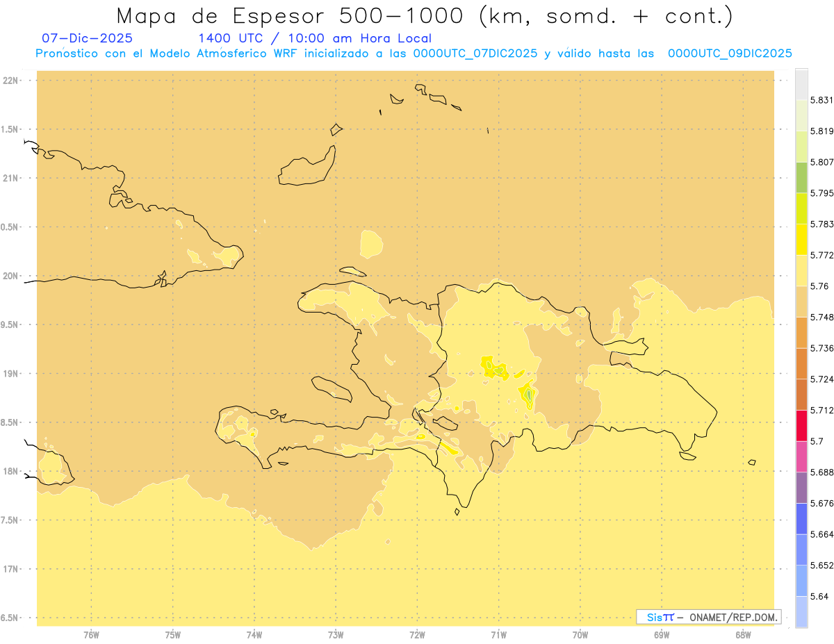
Task: Click the swatch between 5.76 and 5.772
Action: point(801,270)
